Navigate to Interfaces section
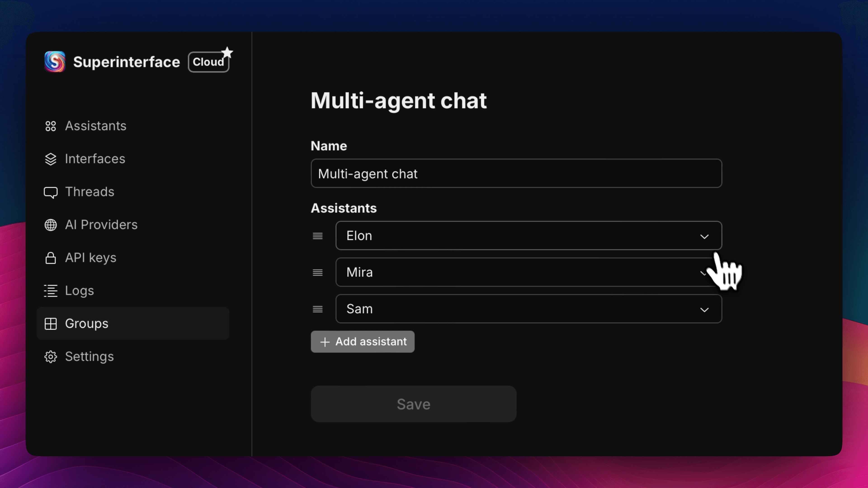This screenshot has height=488, width=868. pyautogui.click(x=95, y=158)
